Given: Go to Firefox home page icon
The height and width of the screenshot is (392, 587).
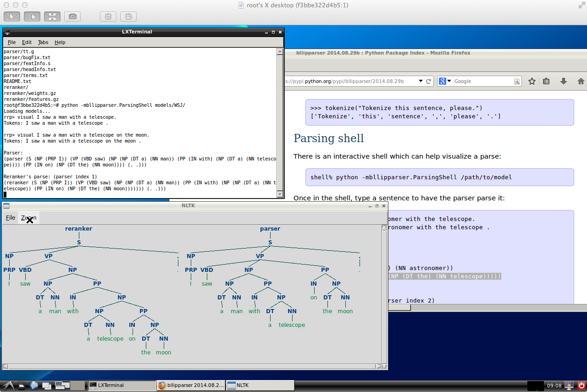Looking at the screenshot, I should coord(581,81).
